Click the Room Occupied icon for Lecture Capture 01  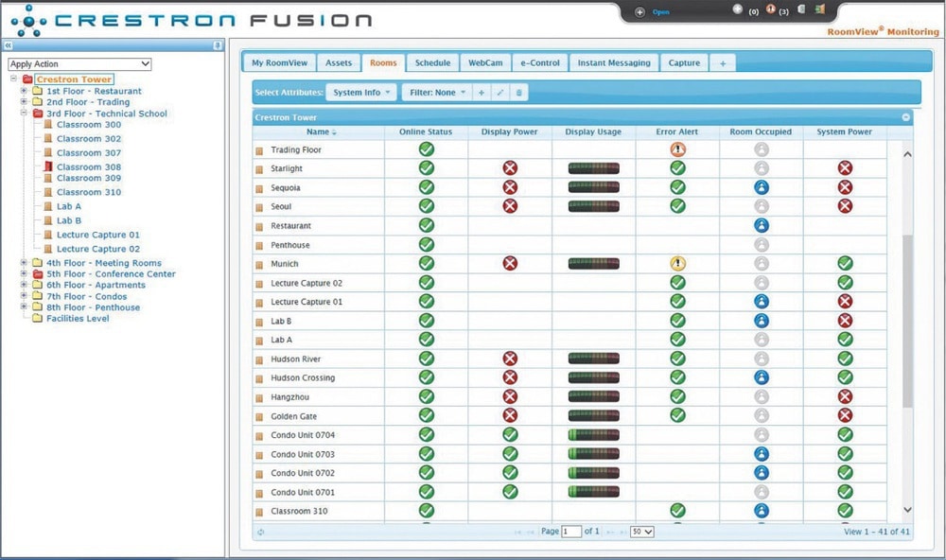click(x=762, y=301)
